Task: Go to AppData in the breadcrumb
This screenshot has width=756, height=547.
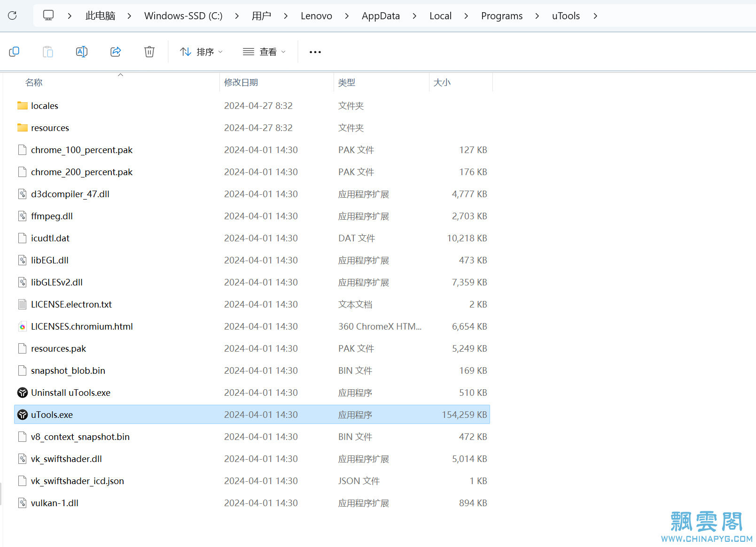Action: coord(381,16)
